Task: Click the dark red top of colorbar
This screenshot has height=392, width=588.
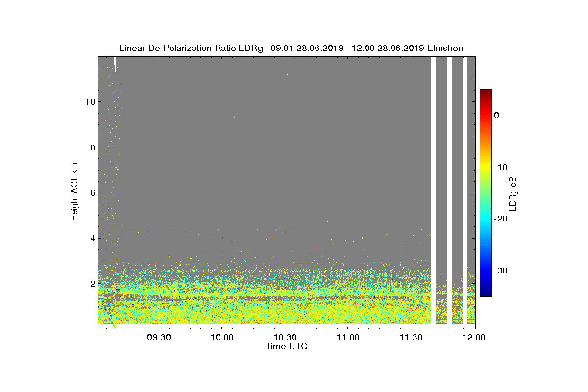Action: [486, 92]
